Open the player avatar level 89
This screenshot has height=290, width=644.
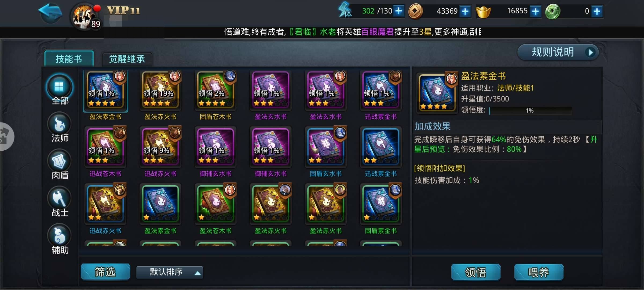click(85, 17)
